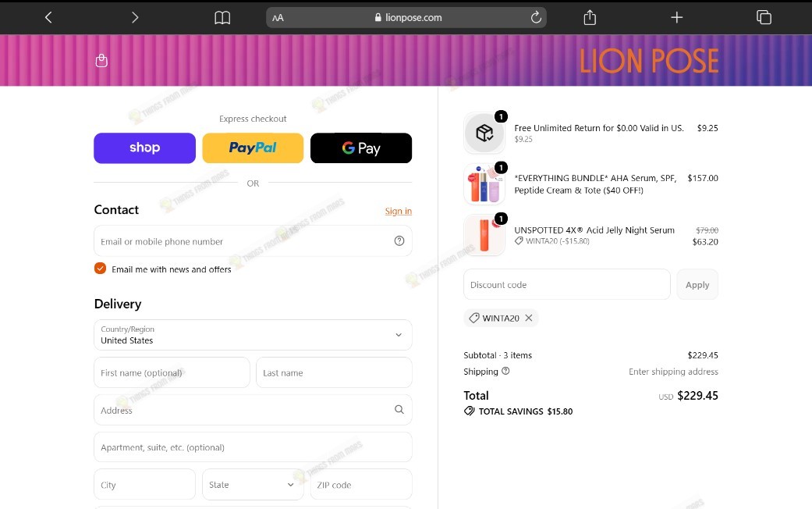This screenshot has height=509, width=812.
Task: Click the TOTAL SAVINGS tag icon
Action: (469, 411)
